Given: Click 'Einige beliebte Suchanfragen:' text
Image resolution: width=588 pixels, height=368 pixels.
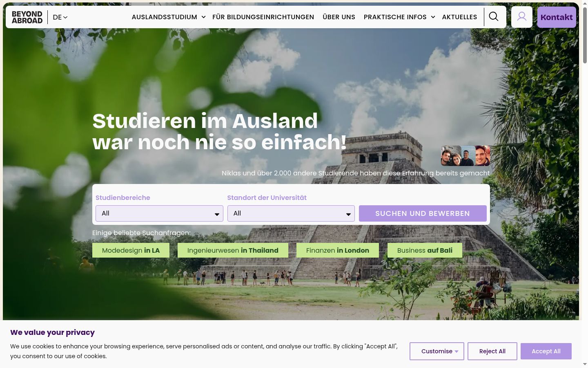Looking at the screenshot, I should click(x=141, y=233).
